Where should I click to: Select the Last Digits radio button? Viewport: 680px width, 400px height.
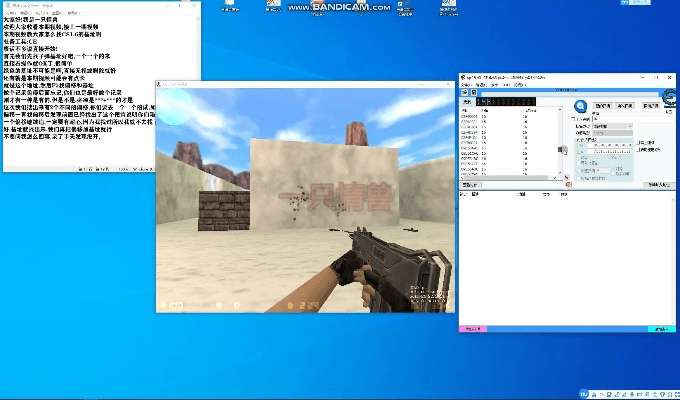coord(613,174)
